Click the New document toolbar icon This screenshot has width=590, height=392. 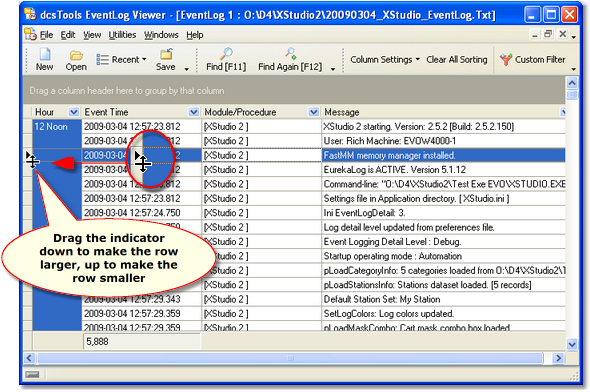click(45, 54)
